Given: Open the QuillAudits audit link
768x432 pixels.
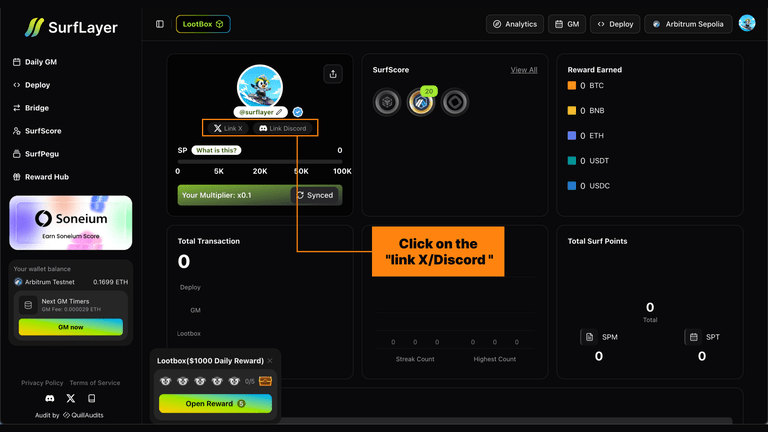Looking at the screenshot, I should 83,415.
